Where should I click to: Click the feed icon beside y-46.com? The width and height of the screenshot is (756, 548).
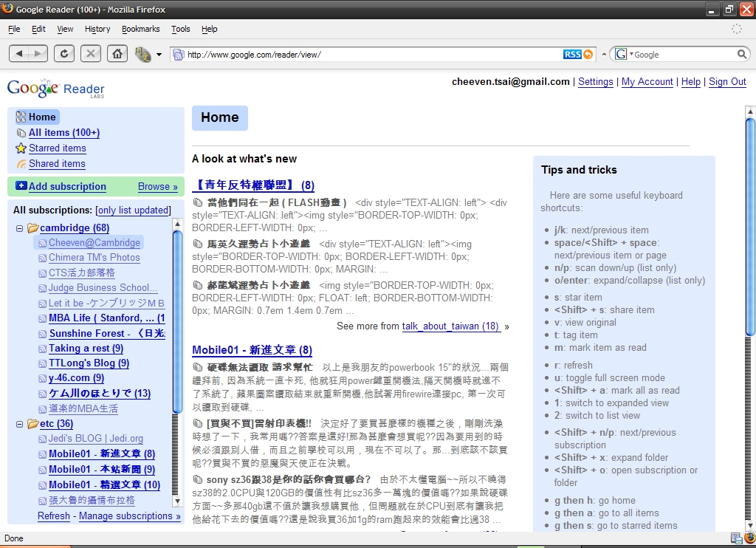[42, 379]
